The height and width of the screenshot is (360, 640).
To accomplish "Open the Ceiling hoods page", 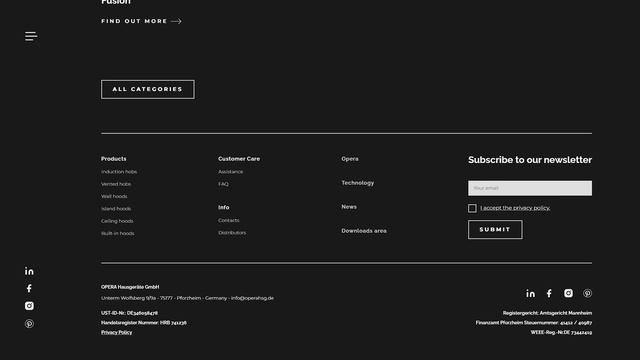I will (117, 221).
